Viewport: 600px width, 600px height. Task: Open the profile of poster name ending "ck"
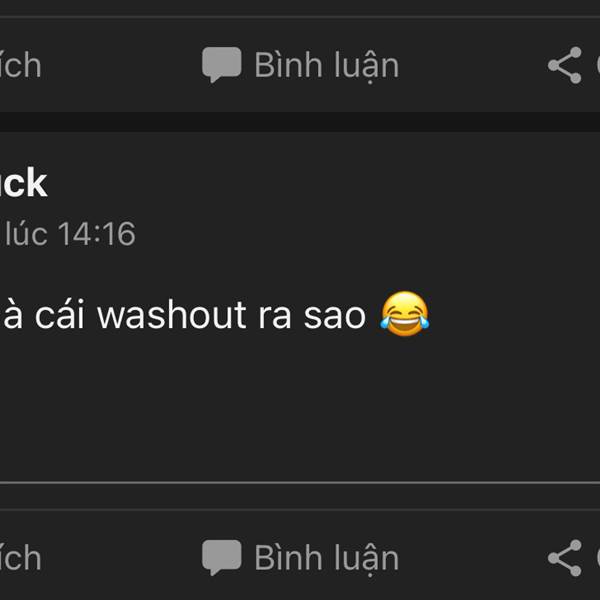[23, 183]
